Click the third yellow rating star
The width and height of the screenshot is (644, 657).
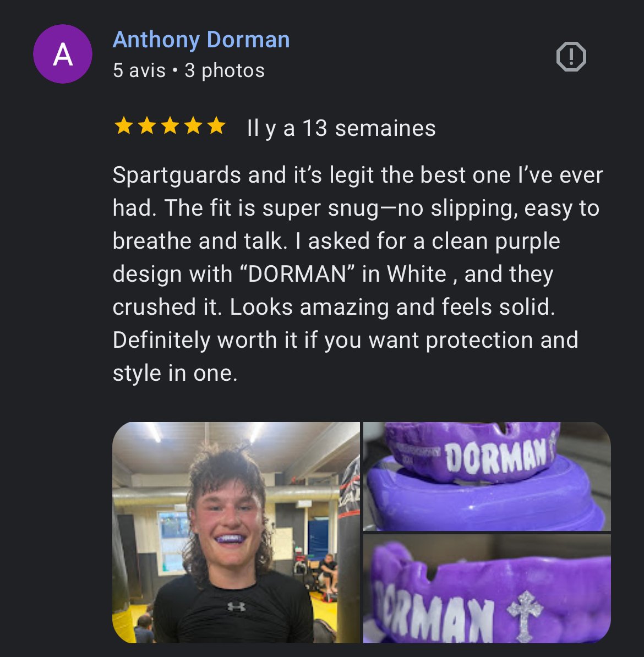[x=170, y=125]
